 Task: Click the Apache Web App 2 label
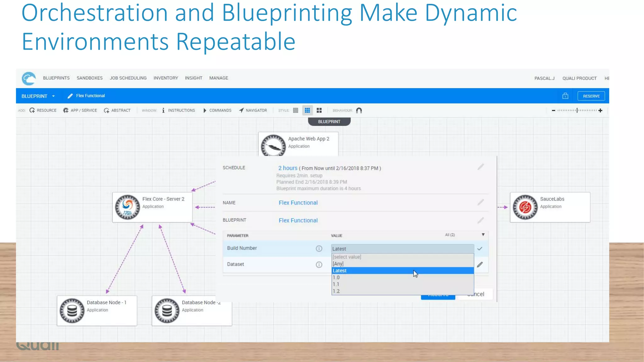[x=309, y=139]
